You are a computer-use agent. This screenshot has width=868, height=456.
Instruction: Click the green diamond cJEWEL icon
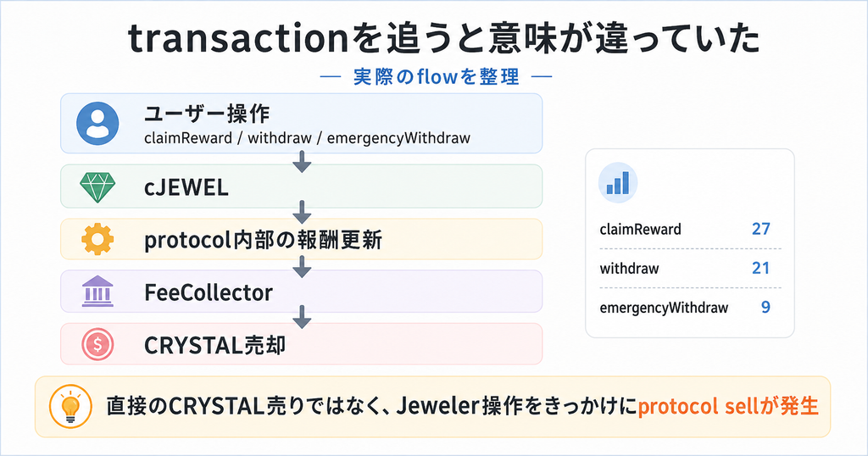[x=97, y=187]
